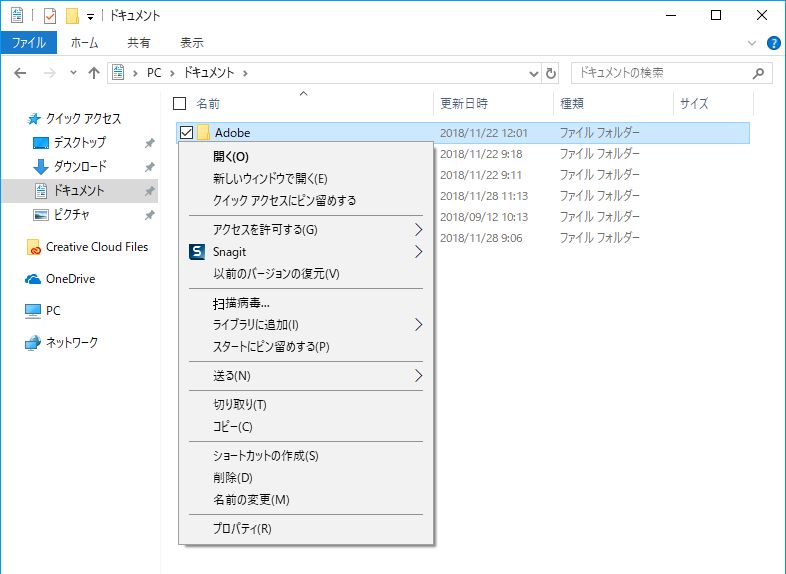Viewport: 786px width, 574px height.
Task: Sort by 種類 column header
Action: point(571,103)
